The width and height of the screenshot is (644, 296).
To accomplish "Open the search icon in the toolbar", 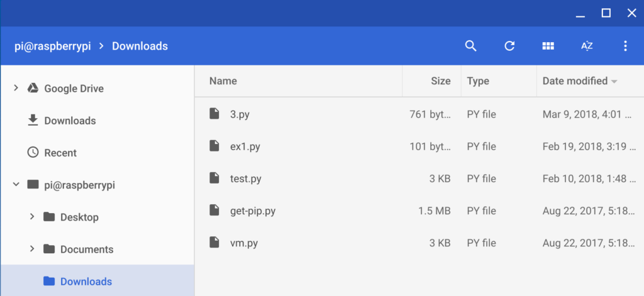I will tap(470, 46).
